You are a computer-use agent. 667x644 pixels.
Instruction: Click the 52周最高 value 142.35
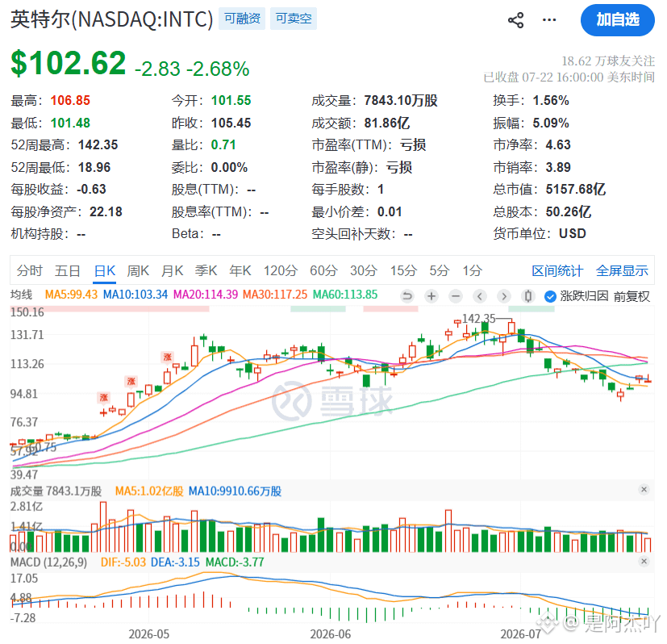[98, 144]
